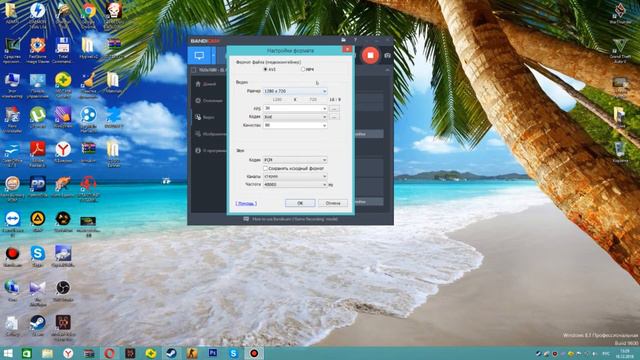The image size is (640, 360).
Task: Open Steam desktop shortcut
Action: click(x=38, y=324)
